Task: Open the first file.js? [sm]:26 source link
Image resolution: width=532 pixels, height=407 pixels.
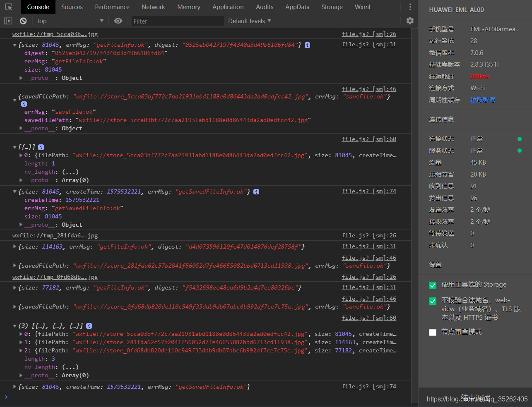Action: click(369, 34)
